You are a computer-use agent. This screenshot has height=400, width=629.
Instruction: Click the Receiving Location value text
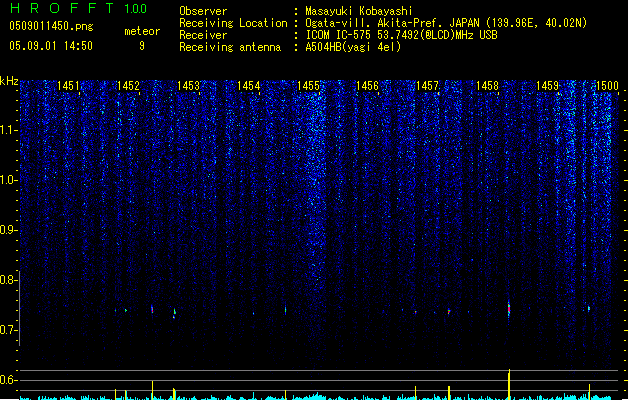[x=446, y=23]
